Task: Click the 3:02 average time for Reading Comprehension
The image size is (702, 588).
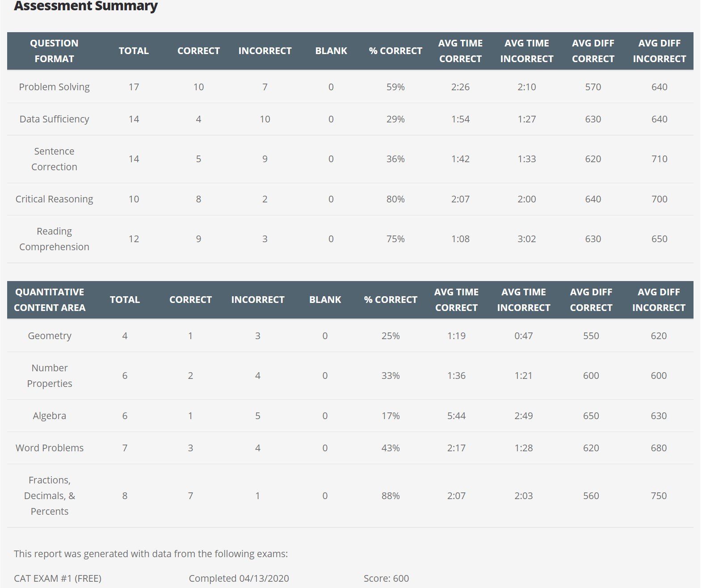Action: coord(526,239)
